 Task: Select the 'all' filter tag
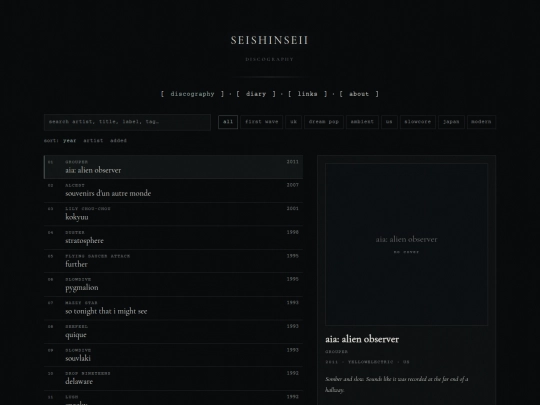pyautogui.click(x=228, y=122)
